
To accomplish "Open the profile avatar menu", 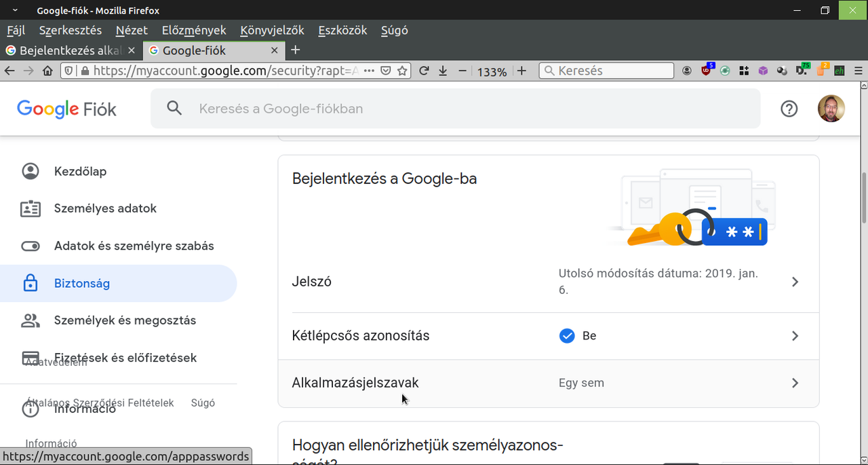I will (x=831, y=109).
